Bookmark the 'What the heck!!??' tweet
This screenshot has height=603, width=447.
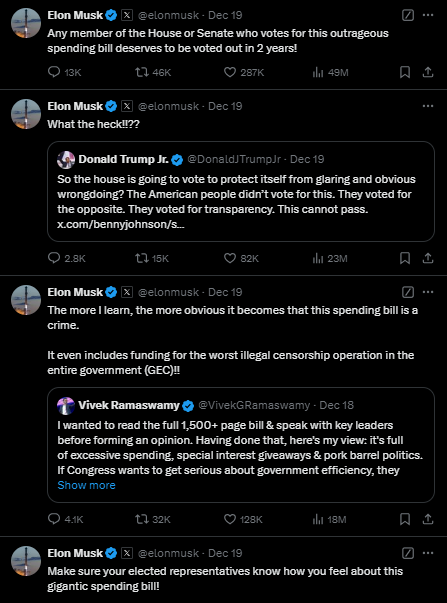tap(405, 258)
